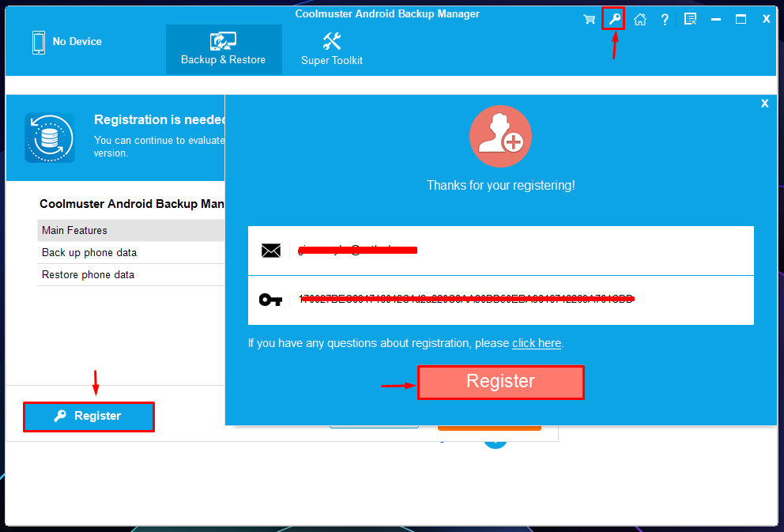Screen dimensions: 784x532
Task: Click the add-user avatar icon in dialog
Action: 500,137
